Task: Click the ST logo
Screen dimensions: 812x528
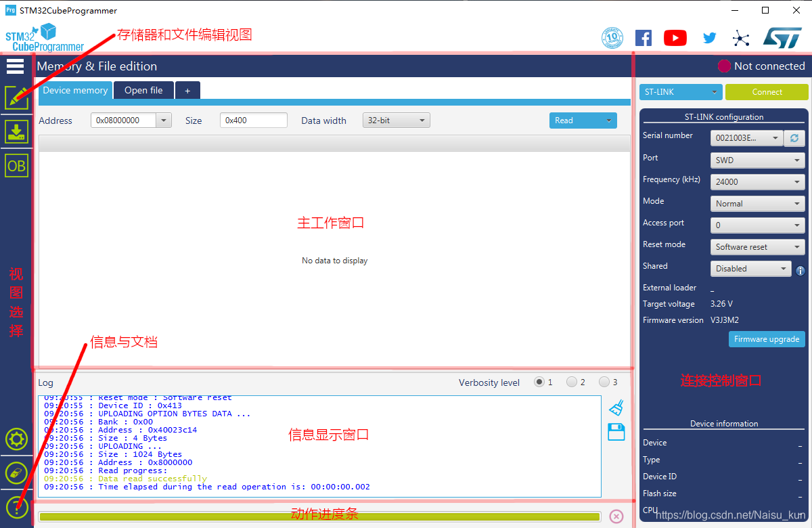Action: 782,37
